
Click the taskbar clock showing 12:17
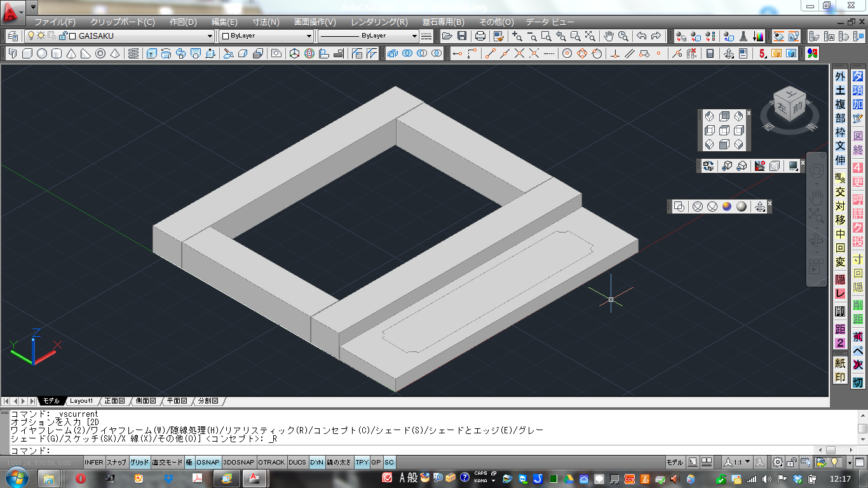(840, 478)
